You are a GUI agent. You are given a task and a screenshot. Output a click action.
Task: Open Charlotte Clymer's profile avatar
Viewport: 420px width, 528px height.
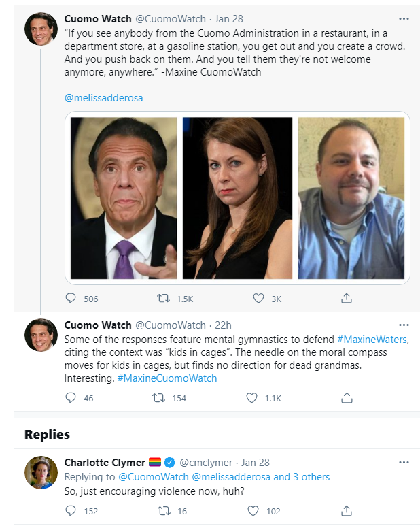[41, 473]
